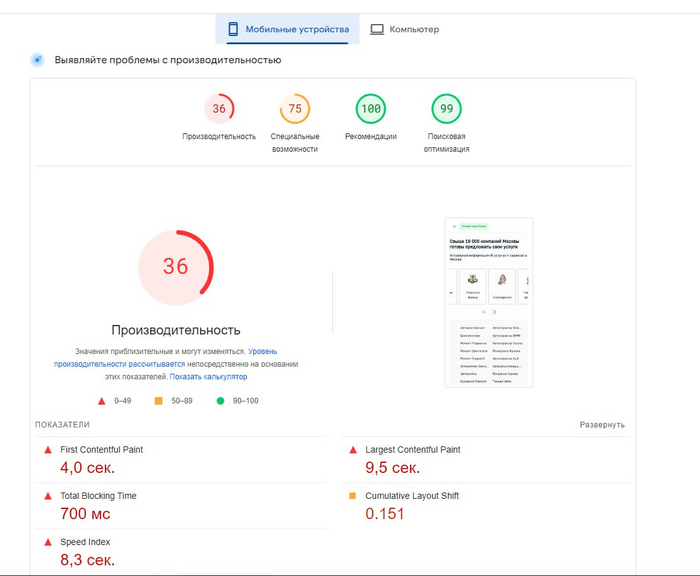The image size is (700, 576).
Task: Click the red triangle beside Total Blocking Time
Action: (x=47, y=496)
